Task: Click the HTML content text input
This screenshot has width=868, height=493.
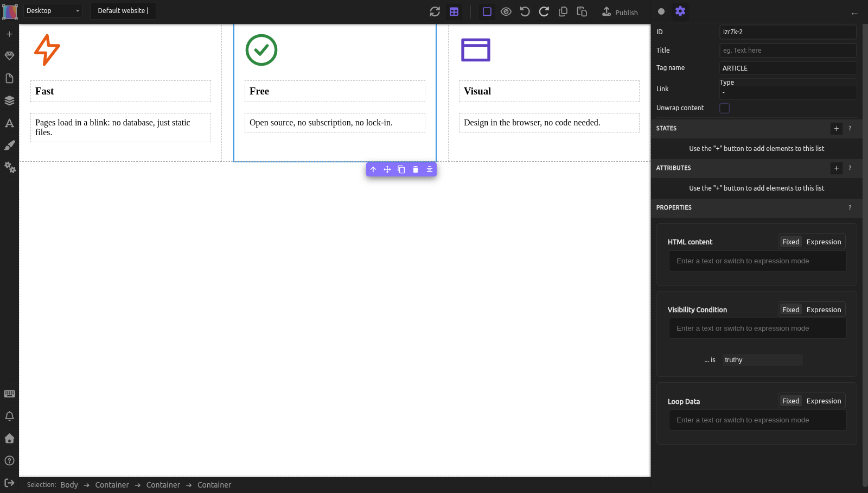Action: pyautogui.click(x=757, y=261)
